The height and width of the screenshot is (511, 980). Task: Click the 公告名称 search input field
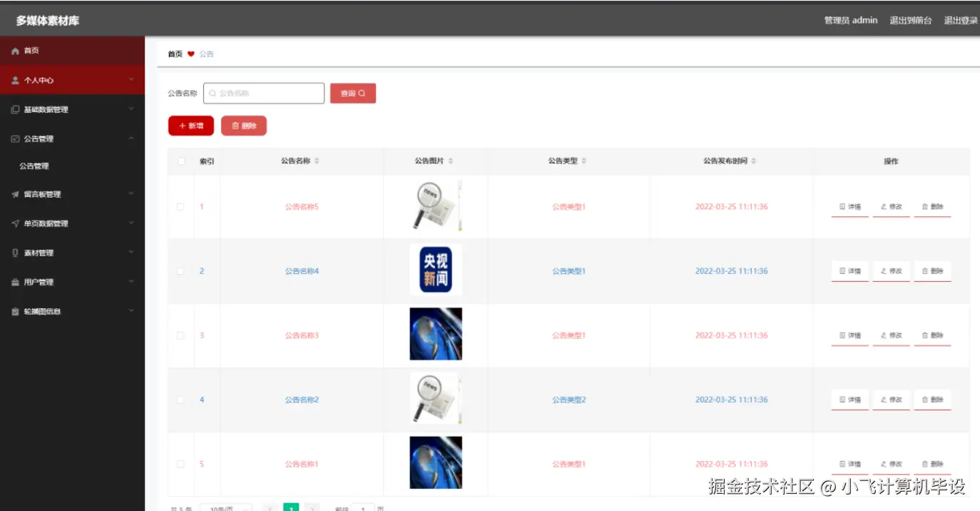click(x=264, y=93)
